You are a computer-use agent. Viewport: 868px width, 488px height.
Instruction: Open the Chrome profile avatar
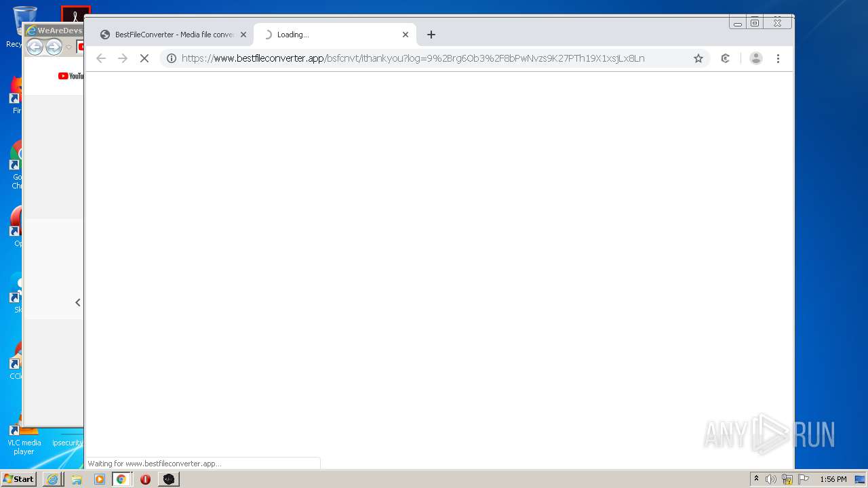755,58
